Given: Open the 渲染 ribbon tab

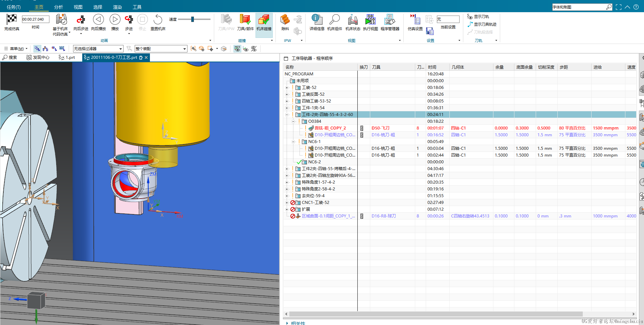Looking at the screenshot, I should [117, 7].
